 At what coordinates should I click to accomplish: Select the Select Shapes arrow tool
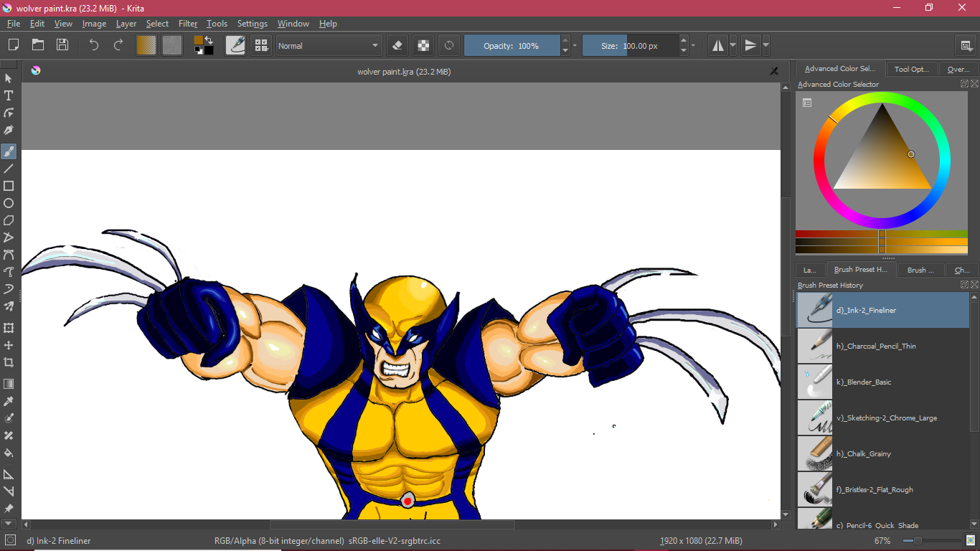(x=9, y=78)
